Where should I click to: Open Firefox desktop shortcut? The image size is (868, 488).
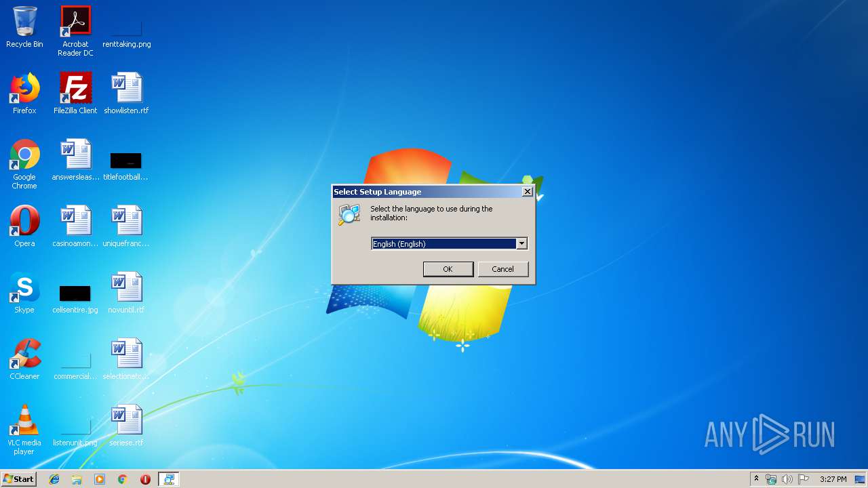[x=24, y=94]
